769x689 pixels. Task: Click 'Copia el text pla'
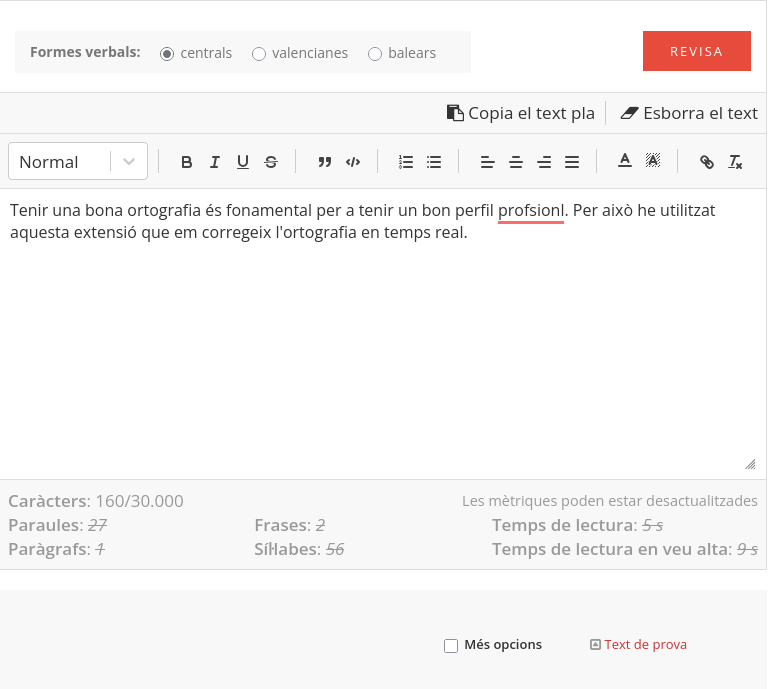[521, 113]
